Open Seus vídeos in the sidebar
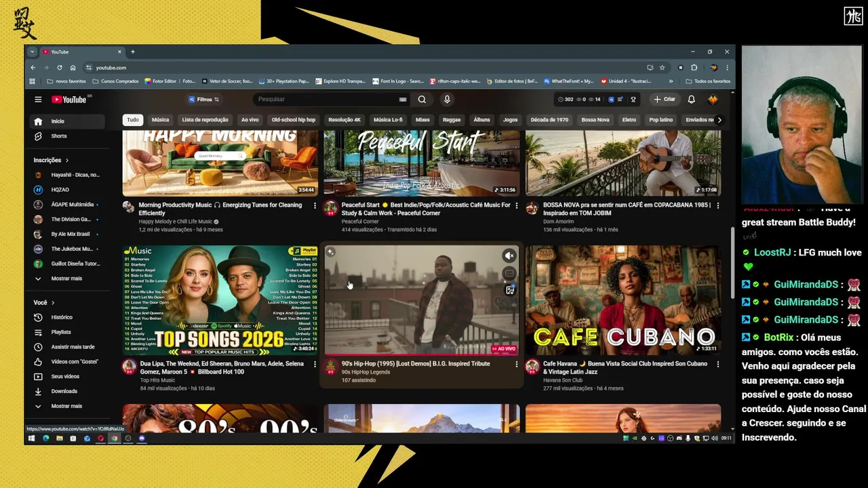Image resolution: width=868 pixels, height=488 pixels. [x=66, y=376]
